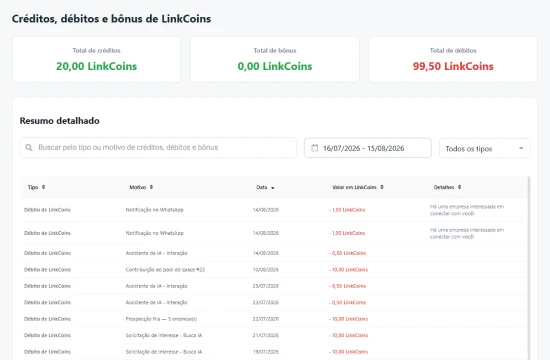Click the date cell 10/08/2026
The height and width of the screenshot is (360, 550).
(266, 269)
